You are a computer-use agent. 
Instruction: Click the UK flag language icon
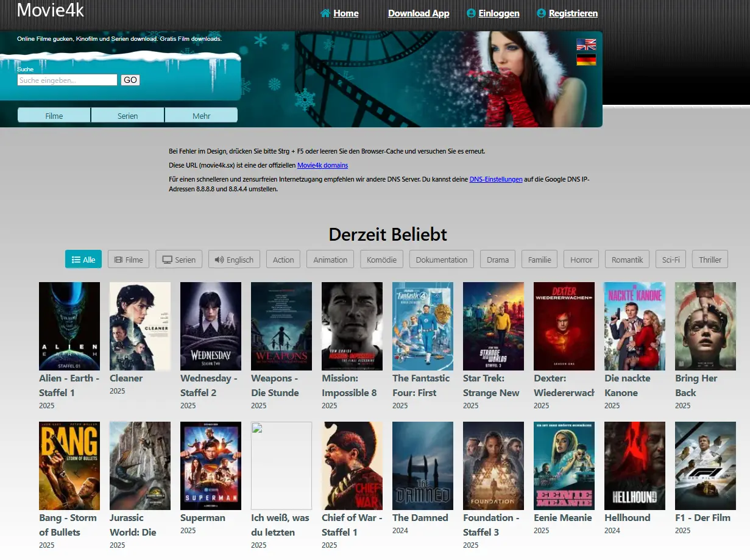(585, 44)
